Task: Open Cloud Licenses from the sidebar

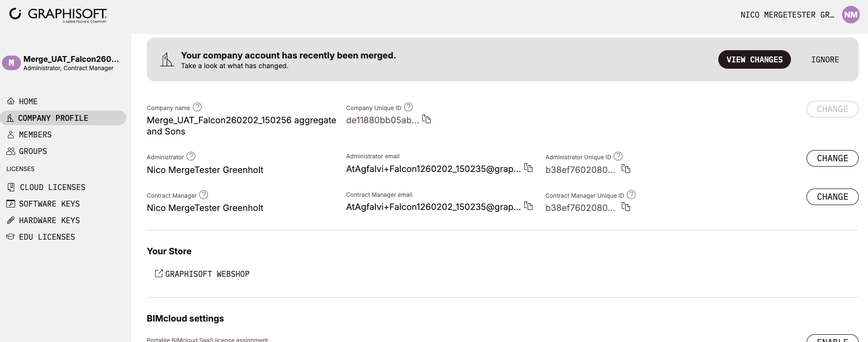Action: pyautogui.click(x=11, y=187)
